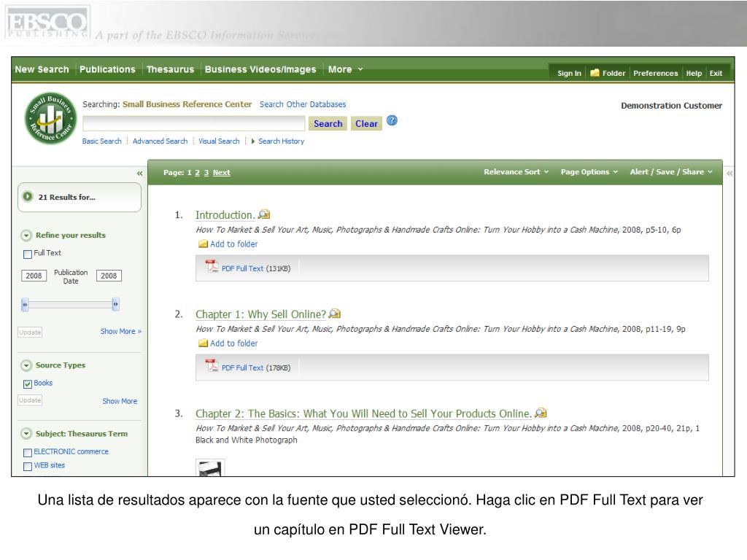This screenshot has height=560, width=747.
Task: PDF icon for the 131KB full text
Action: tap(212, 266)
